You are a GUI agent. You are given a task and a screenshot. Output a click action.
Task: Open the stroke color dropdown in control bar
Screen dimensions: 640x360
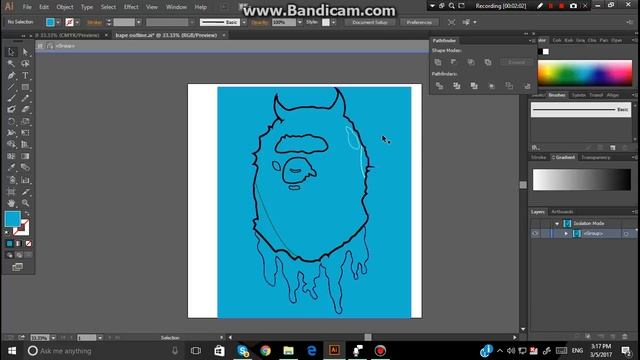tap(78, 22)
